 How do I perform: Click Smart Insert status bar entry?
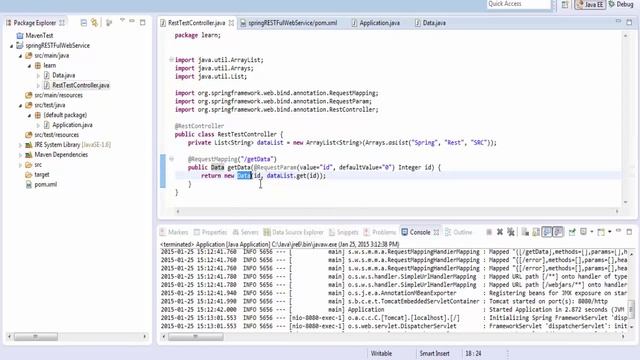pyautogui.click(x=434, y=353)
